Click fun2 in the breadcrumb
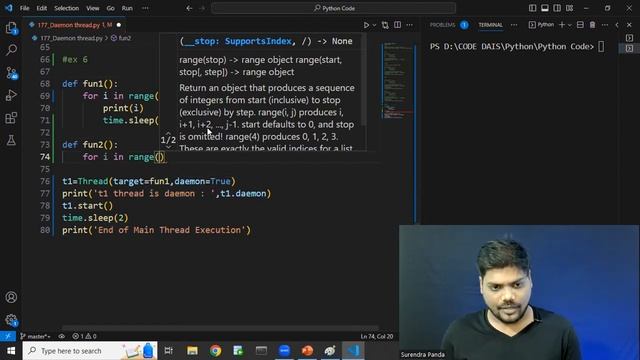 [x=124, y=38]
